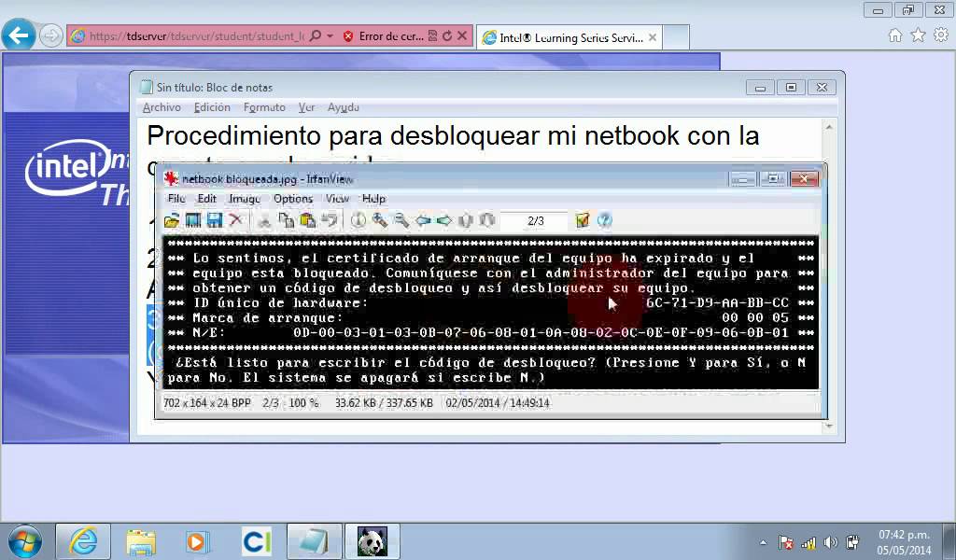The height and width of the screenshot is (560, 956).
Task: Click the Show desktop strip on the taskbar
Action: (x=949, y=541)
